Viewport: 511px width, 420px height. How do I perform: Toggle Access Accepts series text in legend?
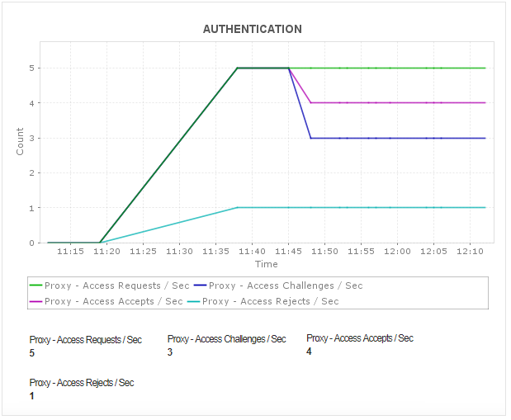(114, 301)
